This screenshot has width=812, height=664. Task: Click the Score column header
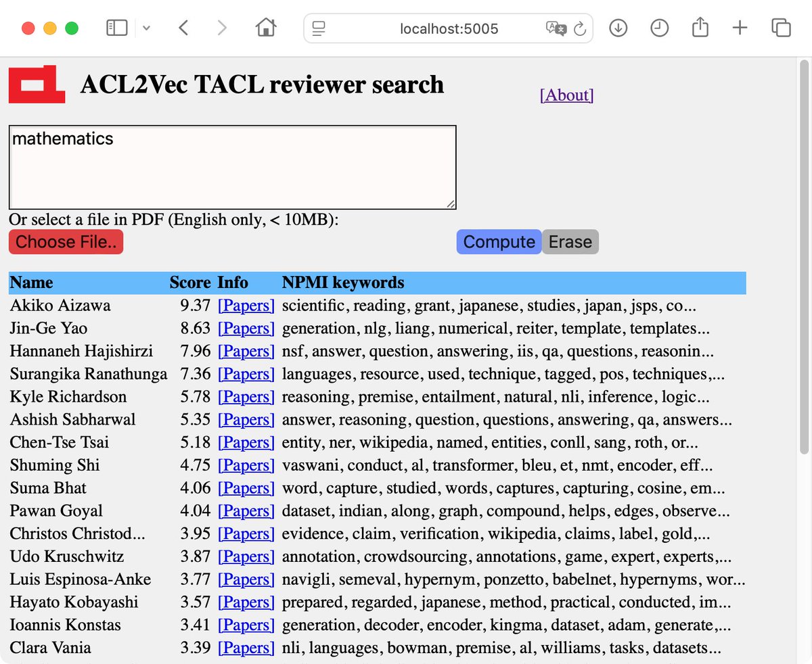coord(190,283)
